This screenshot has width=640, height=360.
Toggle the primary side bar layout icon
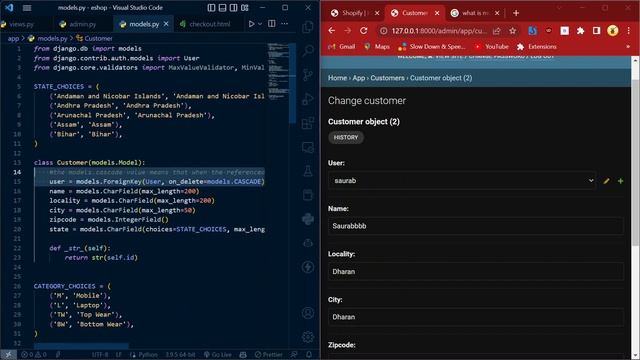211,8
